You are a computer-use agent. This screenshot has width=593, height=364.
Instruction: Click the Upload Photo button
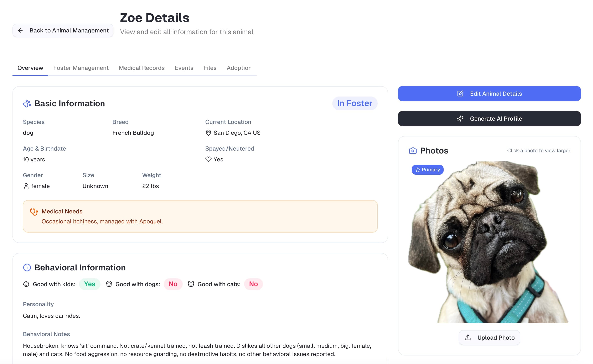[489, 338]
